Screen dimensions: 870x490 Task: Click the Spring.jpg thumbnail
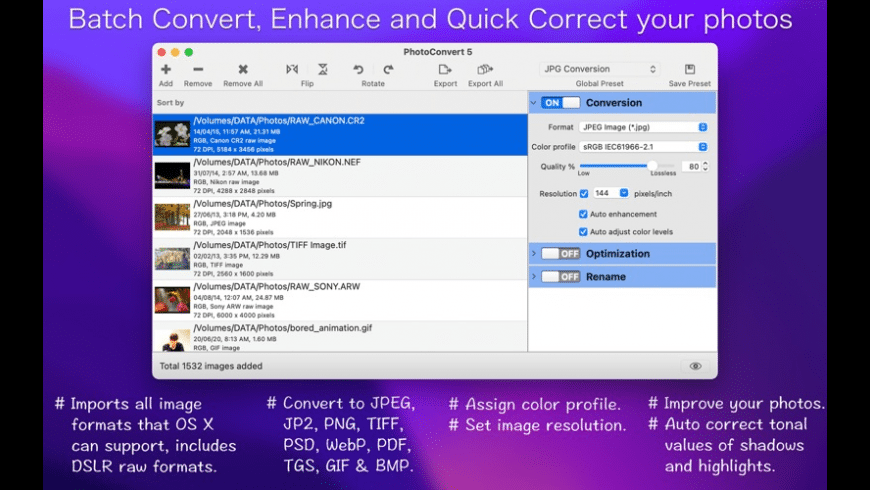pos(172,217)
